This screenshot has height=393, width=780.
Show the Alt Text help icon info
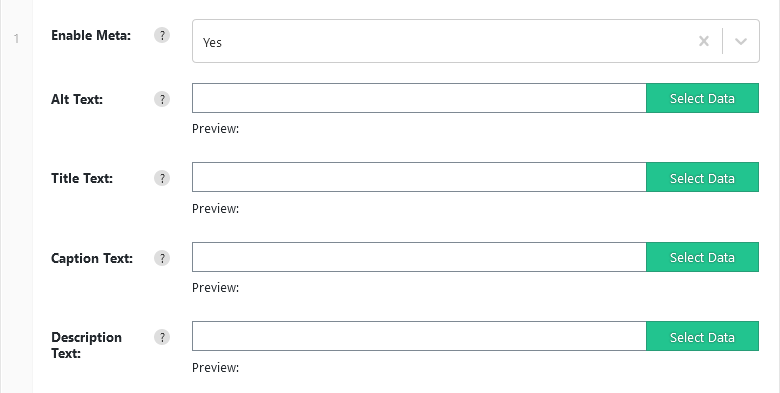click(162, 99)
